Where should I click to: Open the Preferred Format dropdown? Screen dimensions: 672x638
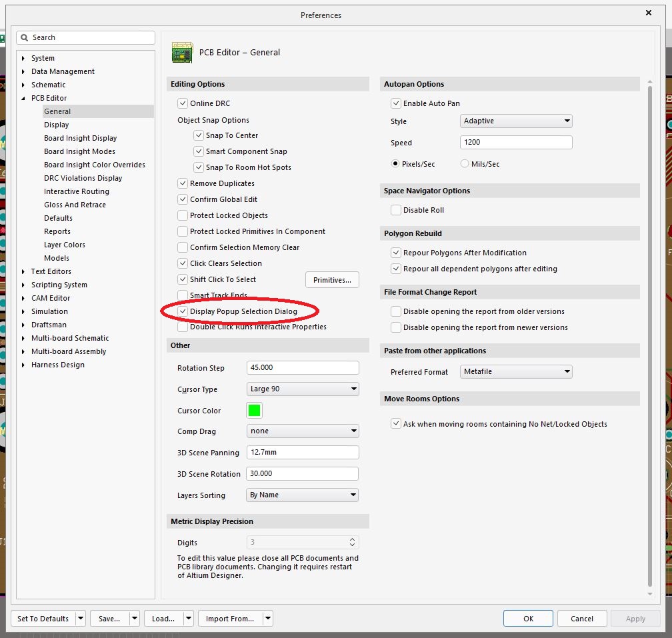(516, 371)
